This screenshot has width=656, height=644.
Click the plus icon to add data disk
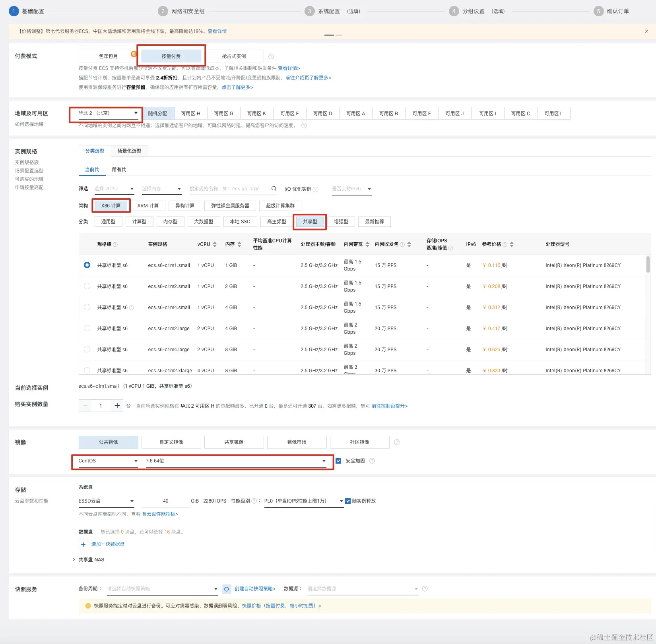[83, 544]
